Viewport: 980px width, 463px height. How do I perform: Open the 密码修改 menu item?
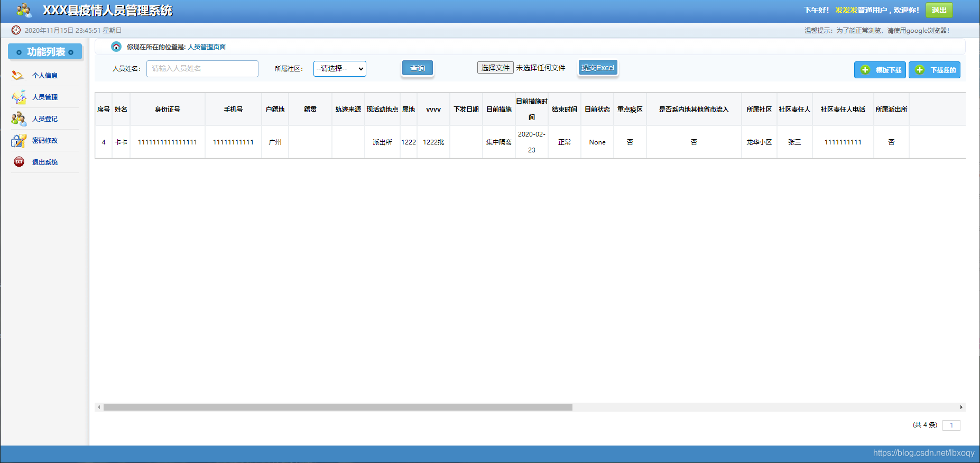pyautogui.click(x=45, y=140)
